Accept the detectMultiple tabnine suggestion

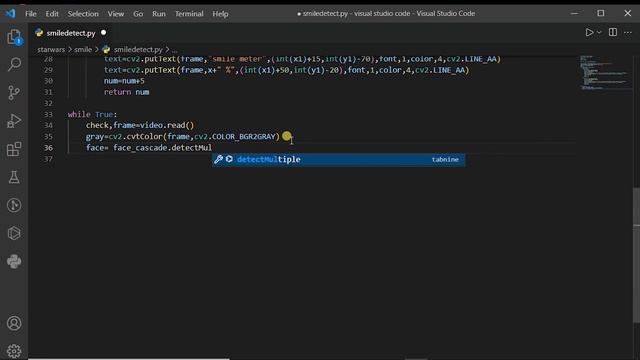pos(338,160)
